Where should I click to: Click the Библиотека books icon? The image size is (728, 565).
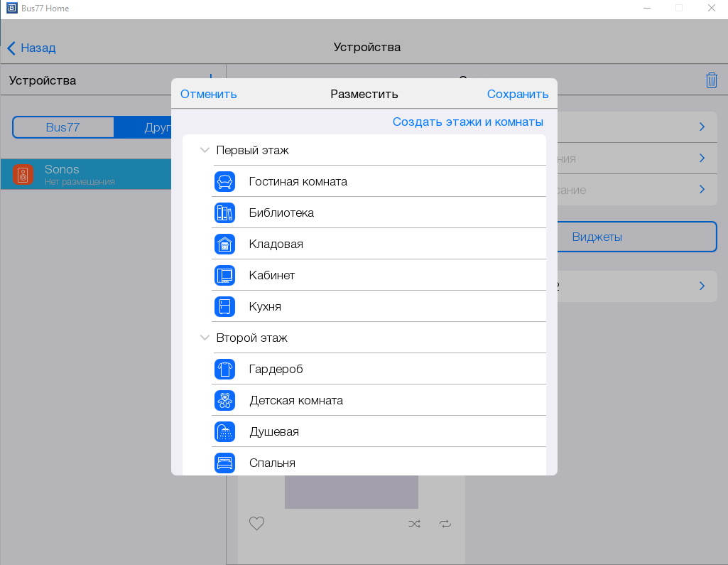224,212
